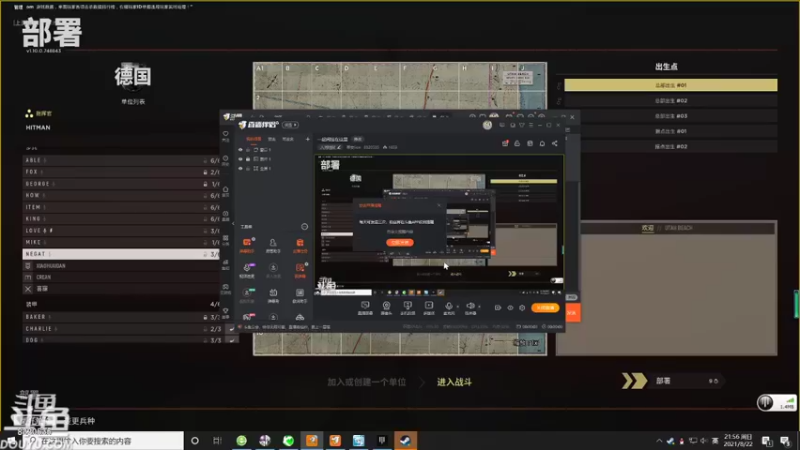Image resolution: width=800 pixels, height=450 pixels.
Task: Open the third scene tab in streaming app
Action: coord(288,139)
